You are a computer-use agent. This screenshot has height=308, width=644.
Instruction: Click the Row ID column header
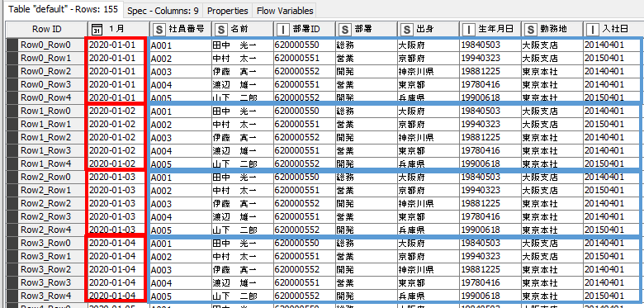pos(47,29)
